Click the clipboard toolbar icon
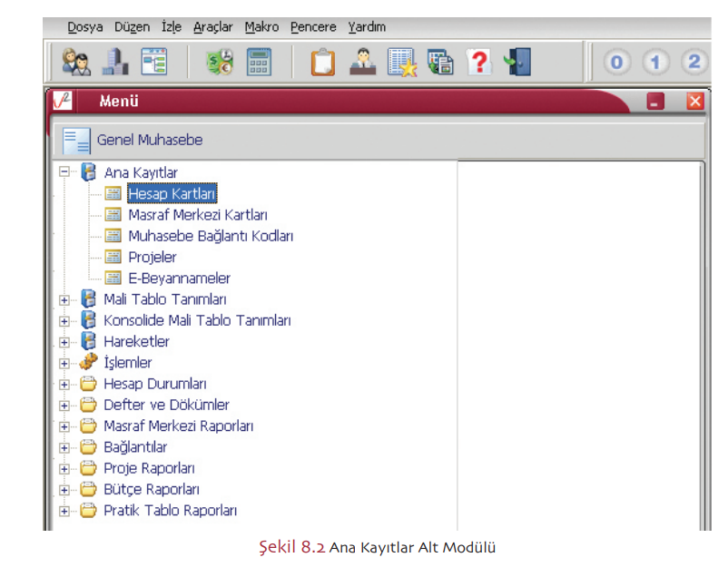The height and width of the screenshot is (577, 728). (322, 63)
